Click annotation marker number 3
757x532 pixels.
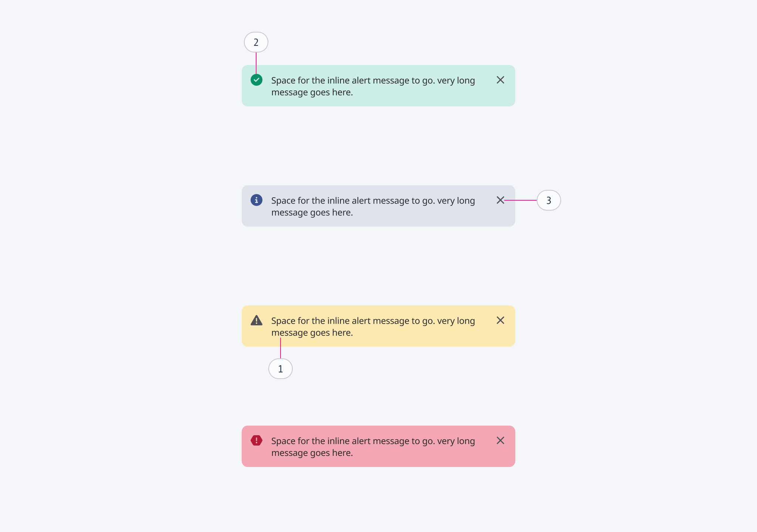click(549, 200)
